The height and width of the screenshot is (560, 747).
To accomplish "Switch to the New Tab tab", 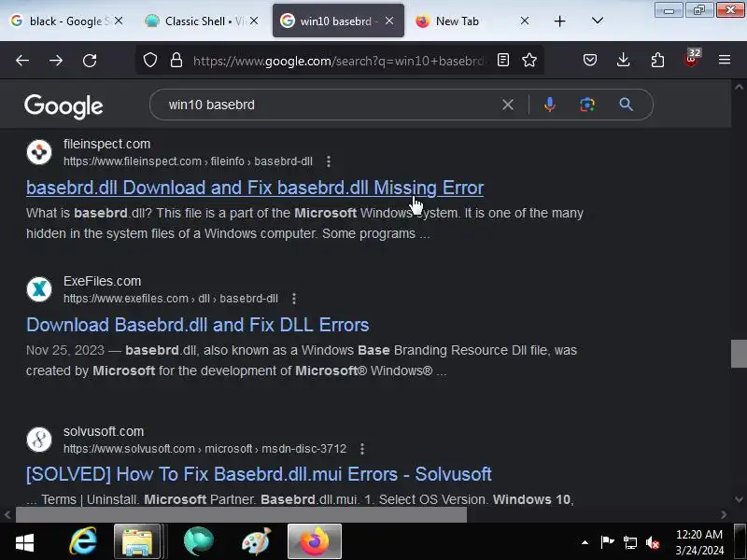I will [458, 21].
